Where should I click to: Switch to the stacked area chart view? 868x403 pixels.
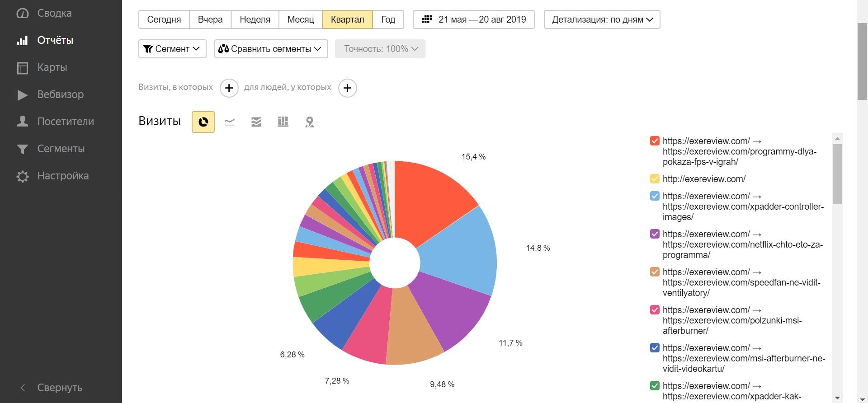pos(256,122)
